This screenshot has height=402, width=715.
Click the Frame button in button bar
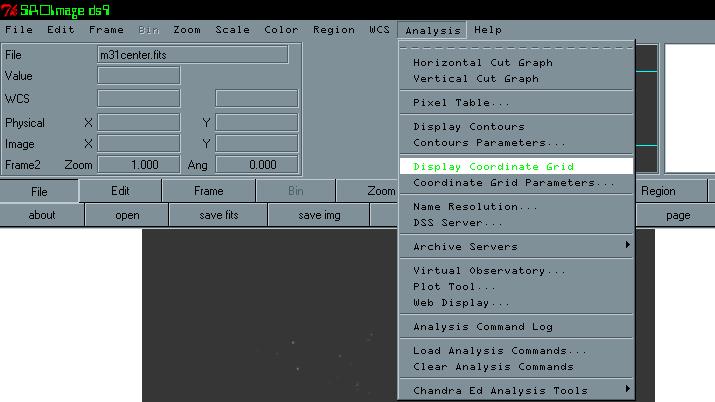point(208,191)
